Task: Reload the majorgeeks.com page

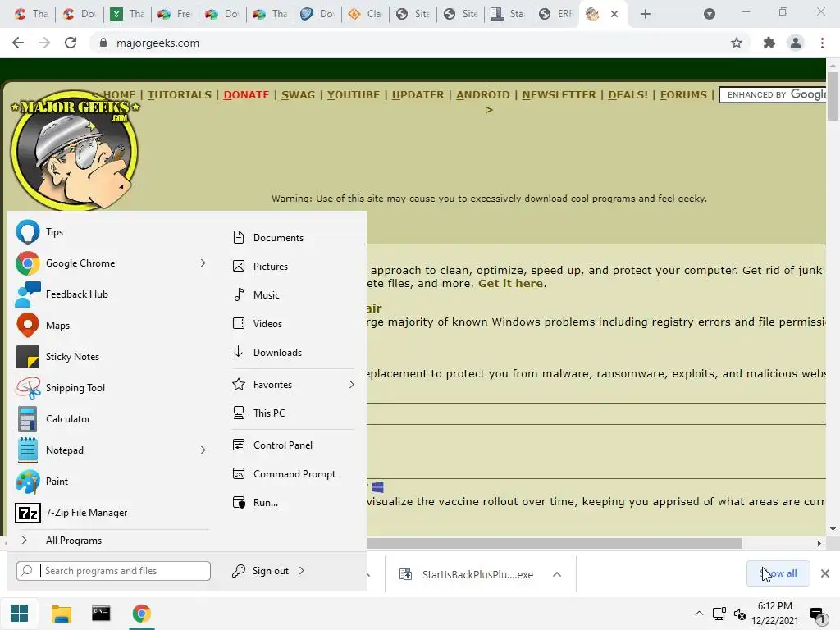Action: click(71, 43)
